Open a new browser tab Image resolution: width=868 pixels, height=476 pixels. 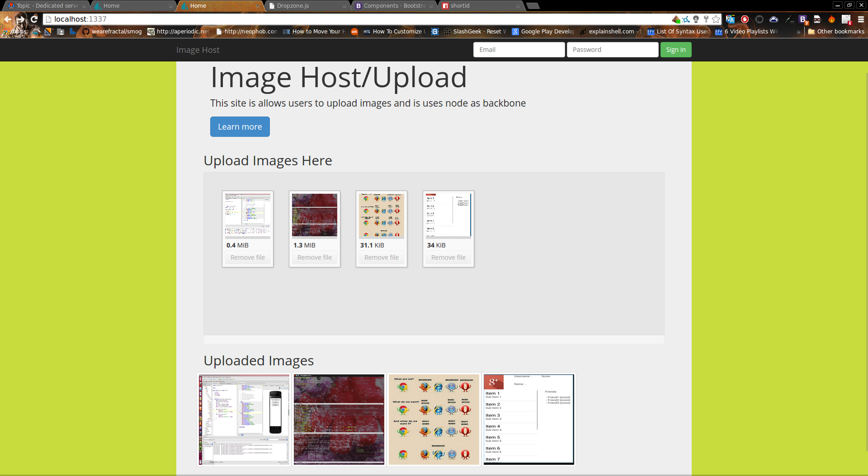[x=533, y=6]
